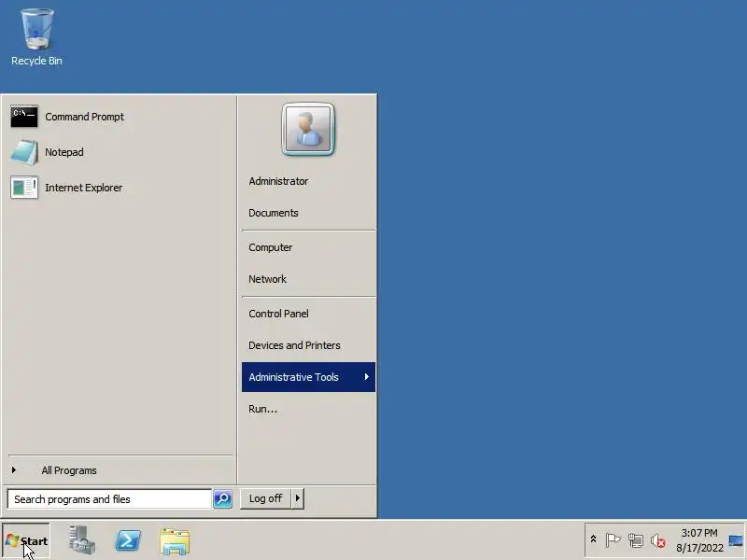Click the network tray icon

[x=636, y=540]
